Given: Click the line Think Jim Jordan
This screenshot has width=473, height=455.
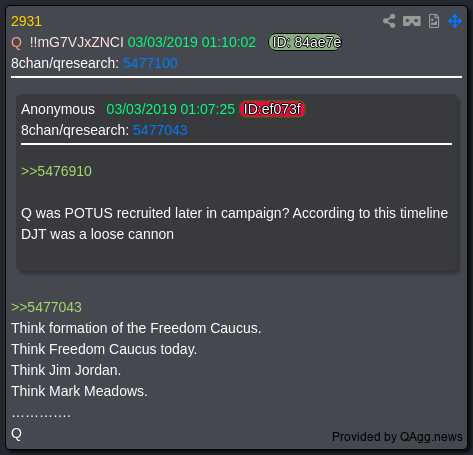Looking at the screenshot, I should [66, 370].
